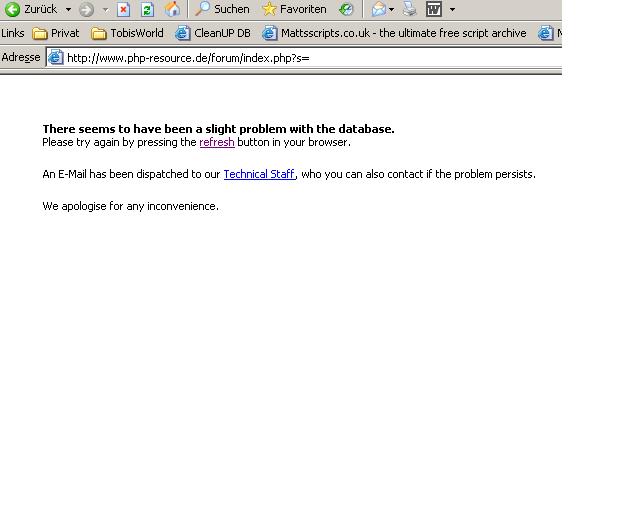This screenshot has width=640, height=512.
Task: Click the mail envelope icon
Action: coord(379,10)
